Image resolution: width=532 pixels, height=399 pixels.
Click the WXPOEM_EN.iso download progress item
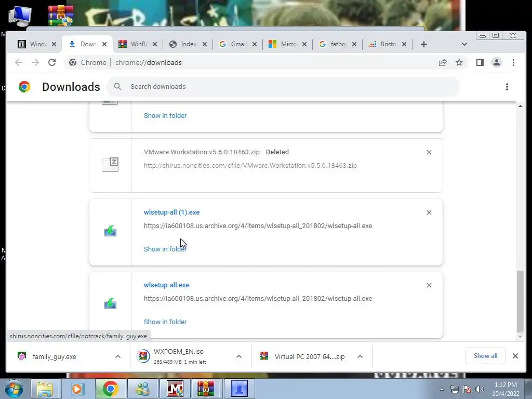click(180, 356)
